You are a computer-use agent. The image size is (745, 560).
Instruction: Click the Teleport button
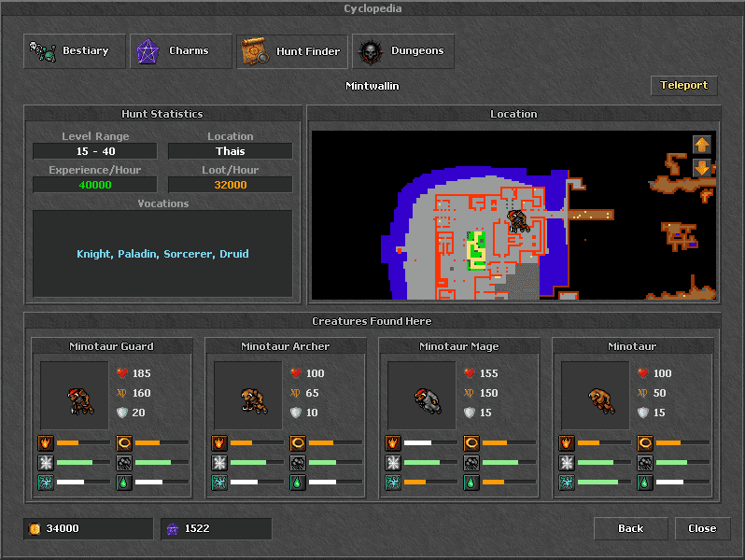click(683, 86)
